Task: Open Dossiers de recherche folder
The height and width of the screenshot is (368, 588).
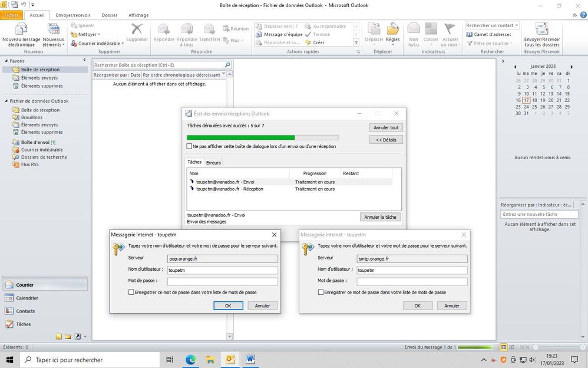Action: click(44, 157)
